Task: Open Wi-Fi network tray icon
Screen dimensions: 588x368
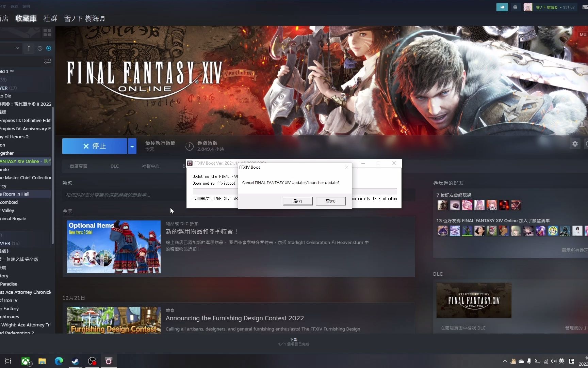Action: (x=546, y=361)
